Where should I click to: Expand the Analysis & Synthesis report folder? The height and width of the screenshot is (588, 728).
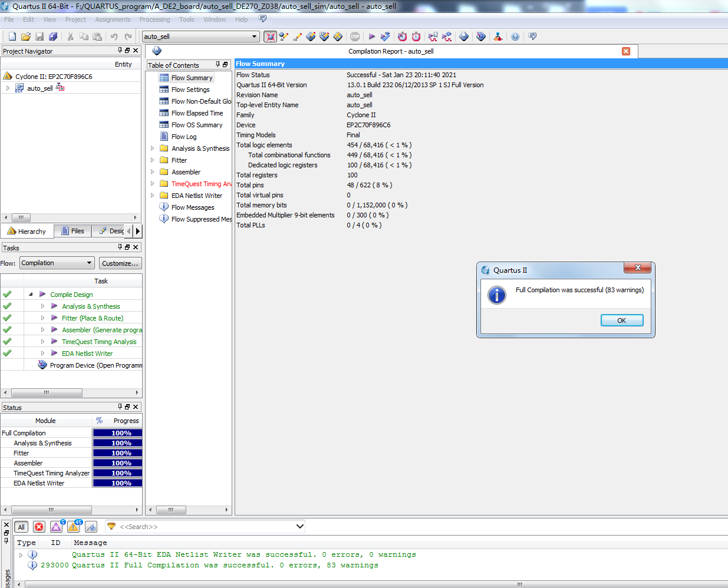[x=153, y=148]
